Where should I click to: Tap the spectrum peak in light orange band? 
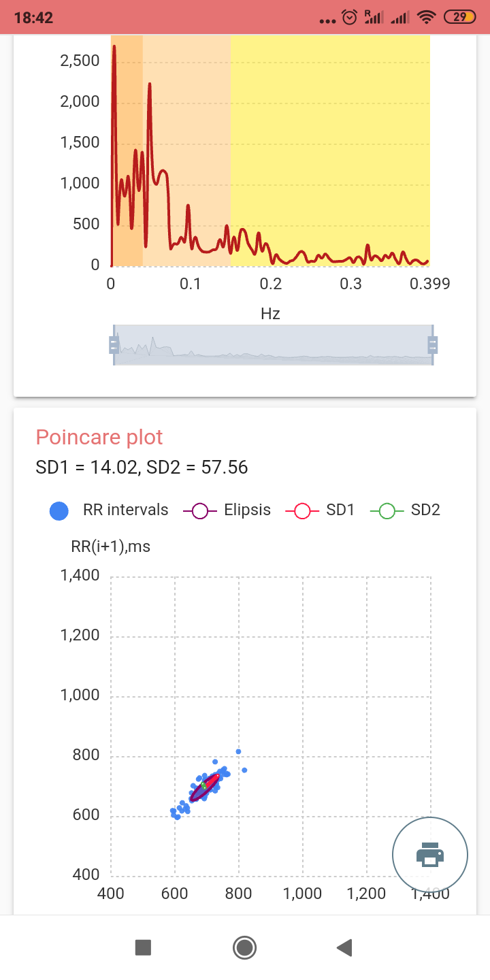click(x=149, y=85)
